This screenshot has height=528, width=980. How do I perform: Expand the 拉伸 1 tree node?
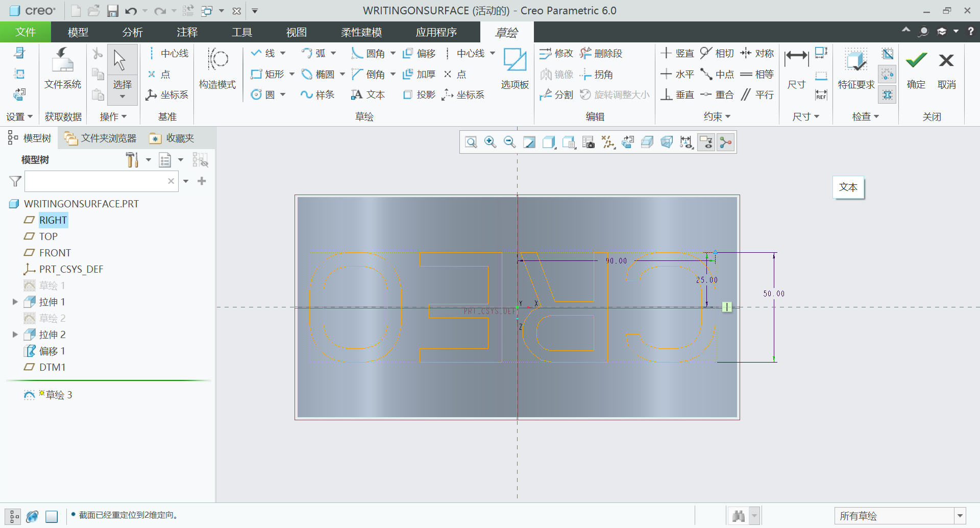coord(15,302)
